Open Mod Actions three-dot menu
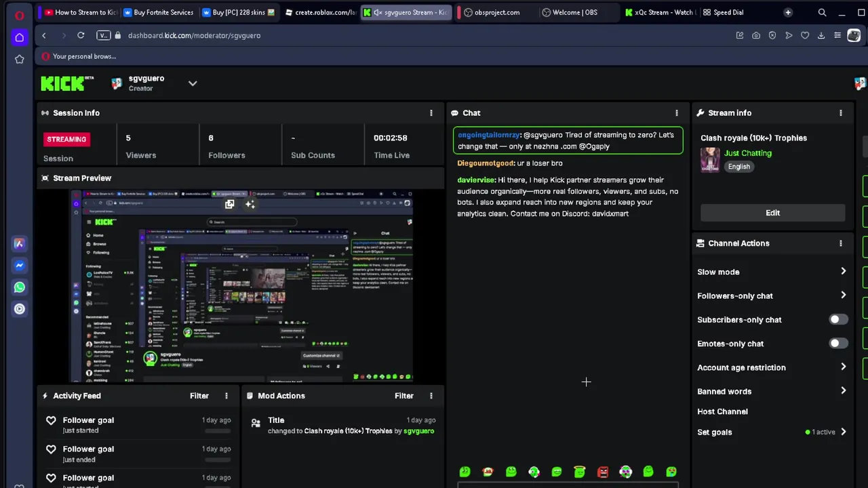868x488 pixels. click(x=431, y=396)
